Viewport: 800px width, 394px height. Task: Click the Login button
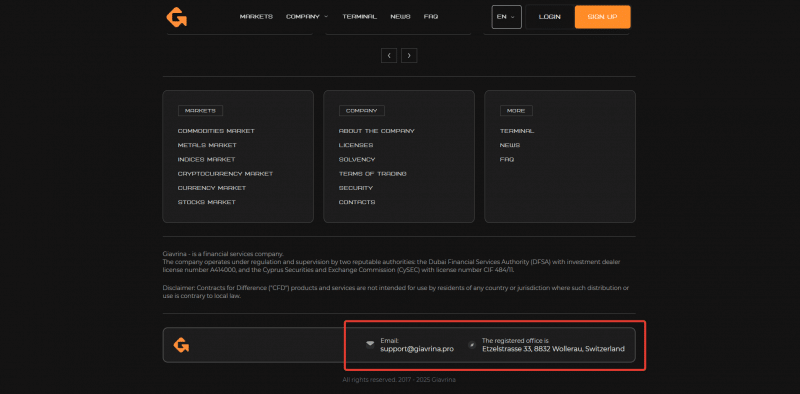click(549, 17)
